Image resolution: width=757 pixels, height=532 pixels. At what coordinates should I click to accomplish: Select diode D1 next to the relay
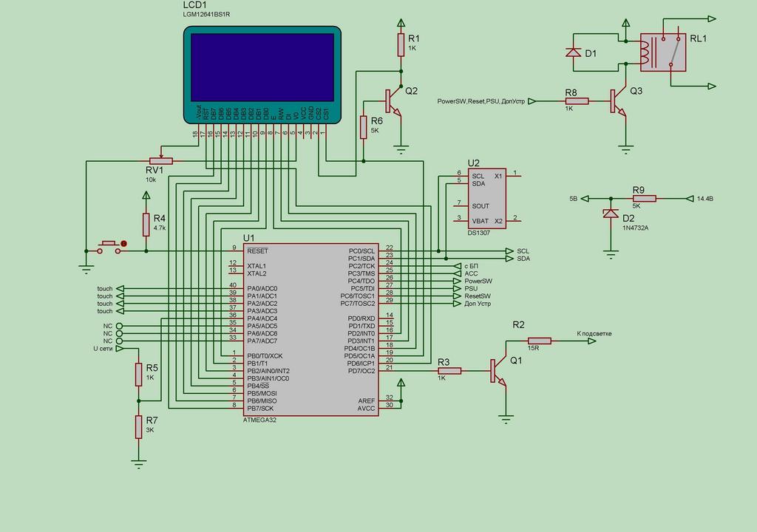click(573, 52)
